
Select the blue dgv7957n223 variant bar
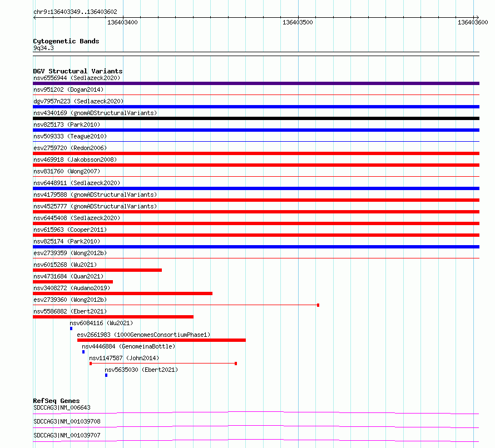click(x=256, y=107)
